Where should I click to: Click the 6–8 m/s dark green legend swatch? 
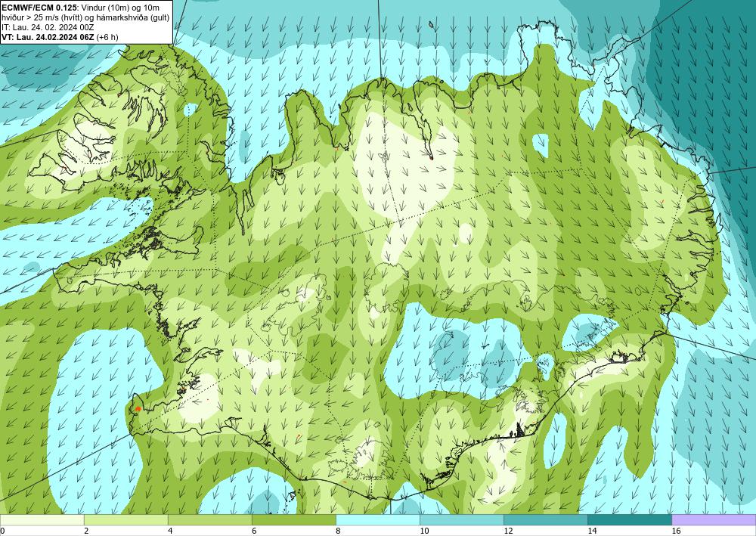(x=293, y=520)
